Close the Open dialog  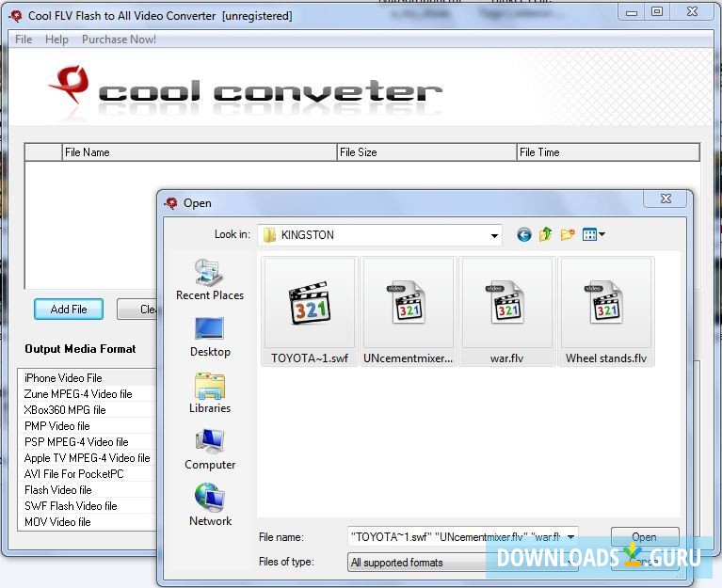click(666, 199)
